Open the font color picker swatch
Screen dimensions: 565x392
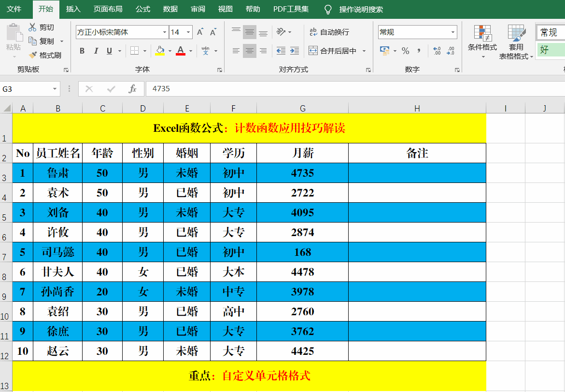click(x=180, y=50)
